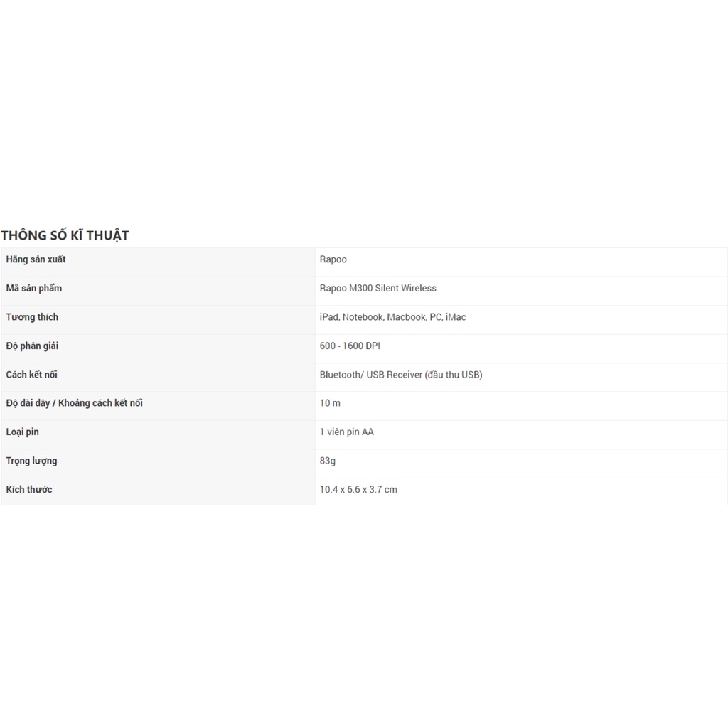Select the Loại pin label
728x728 pixels.
[23, 432]
